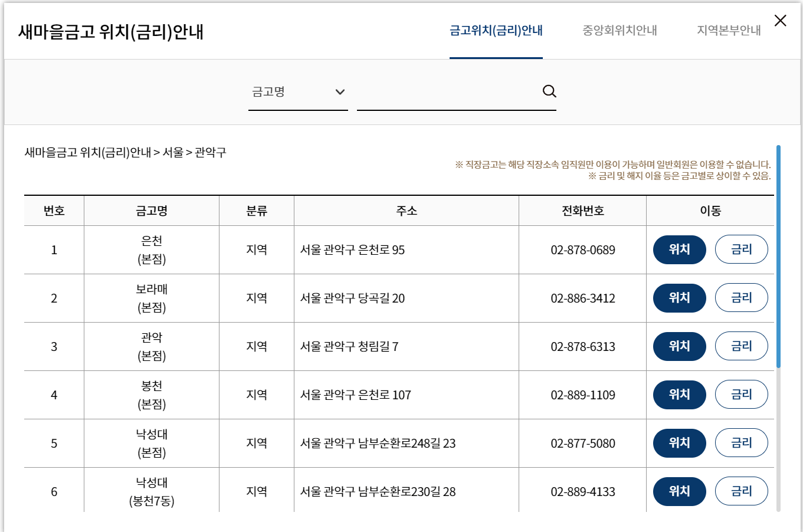Screen dimensions: 803x532
Task: Click the 관악 (본점) name cell
Action: (152, 347)
